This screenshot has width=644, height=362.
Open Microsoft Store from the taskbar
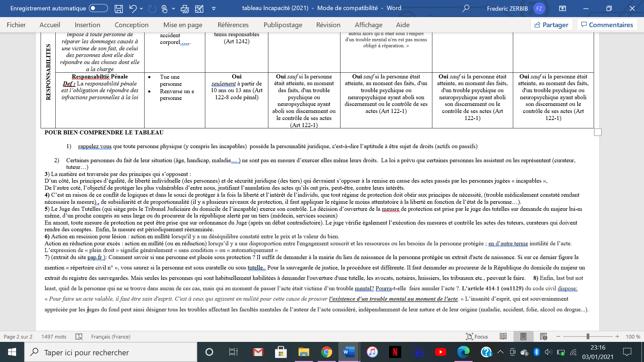coord(281,352)
